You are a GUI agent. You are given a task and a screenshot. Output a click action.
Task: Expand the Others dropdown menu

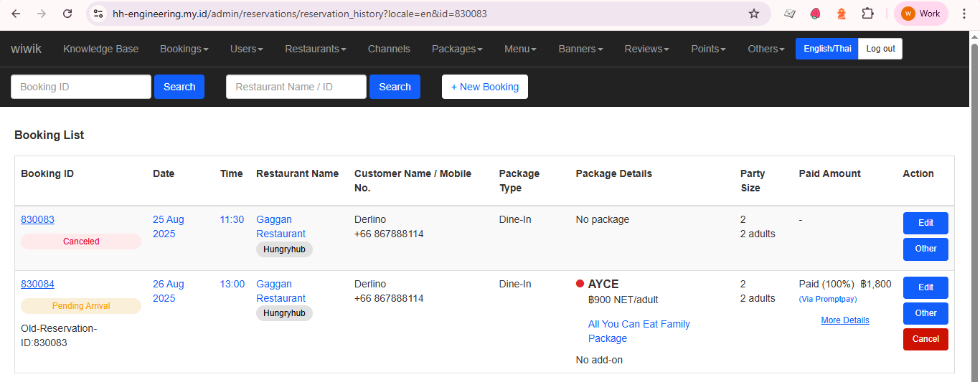pos(765,49)
